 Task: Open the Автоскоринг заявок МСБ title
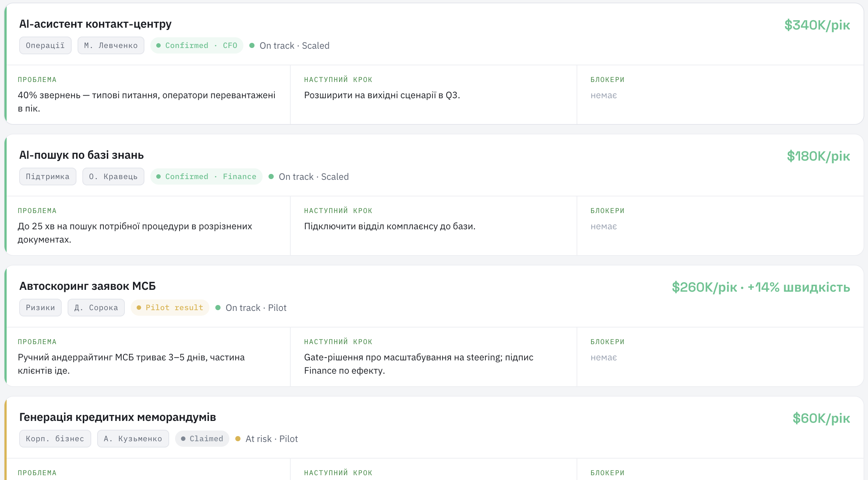(x=88, y=286)
